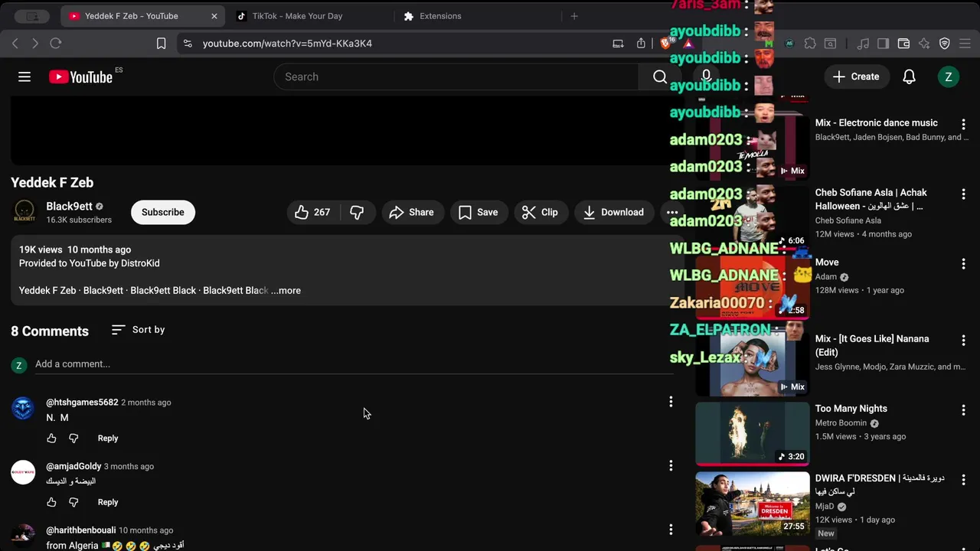Open Black9ett channel avatar
The image size is (980, 551).
coord(24,212)
